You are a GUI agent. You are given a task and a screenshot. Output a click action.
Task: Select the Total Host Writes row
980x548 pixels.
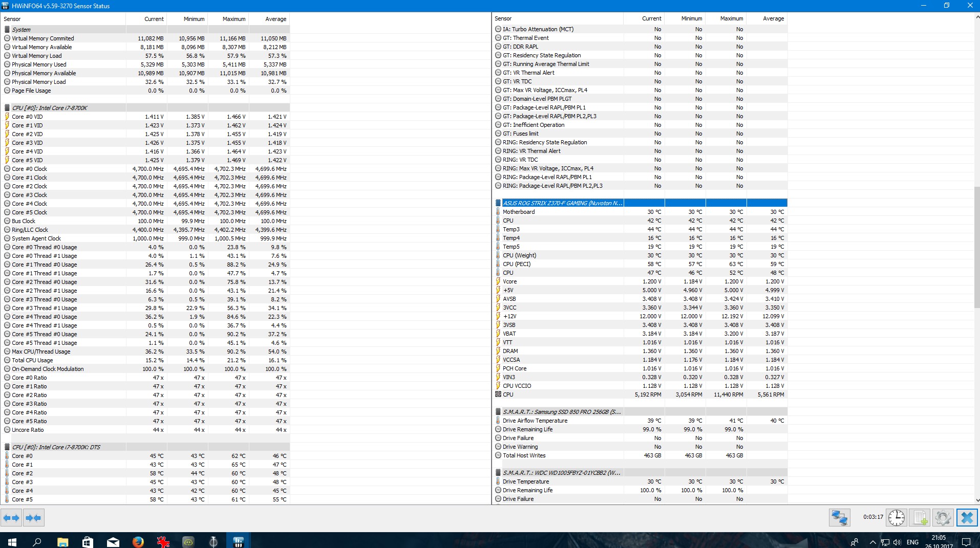click(641, 455)
